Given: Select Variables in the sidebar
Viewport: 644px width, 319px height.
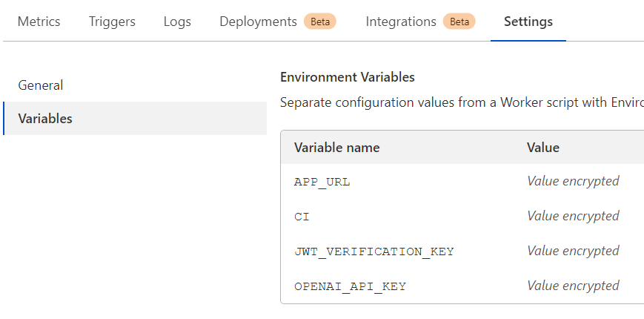Looking at the screenshot, I should [45, 119].
